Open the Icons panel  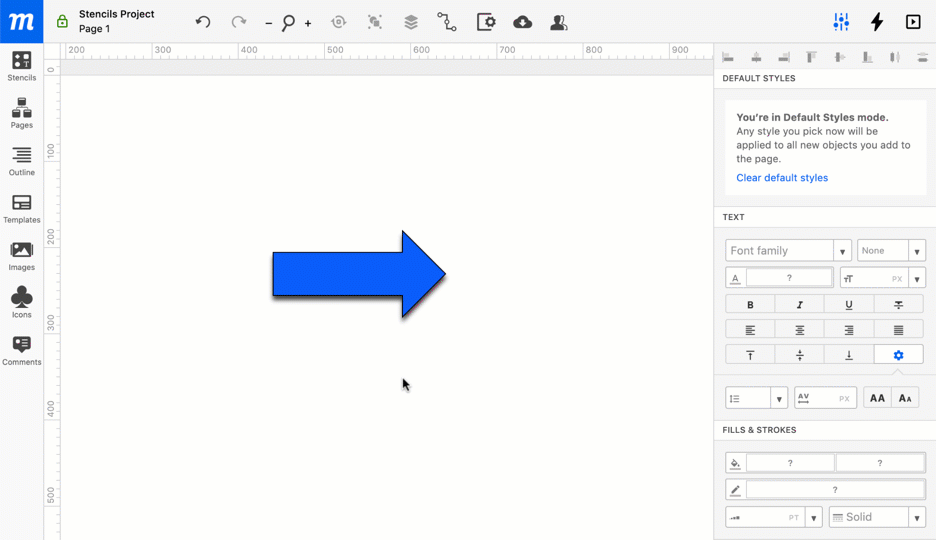coord(21,303)
